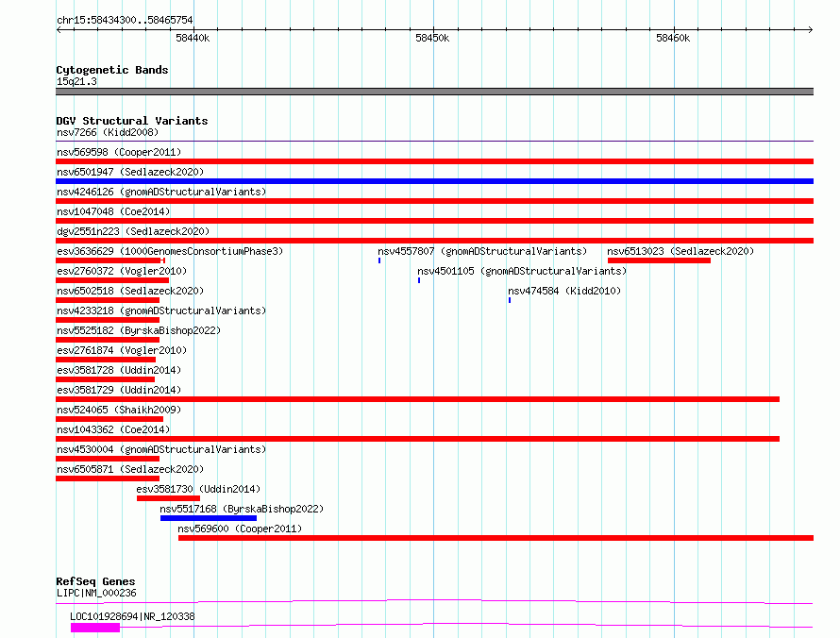The width and height of the screenshot is (840, 638).
Task: Open variant nsv4530004 gnomAD label
Action: 161,449
